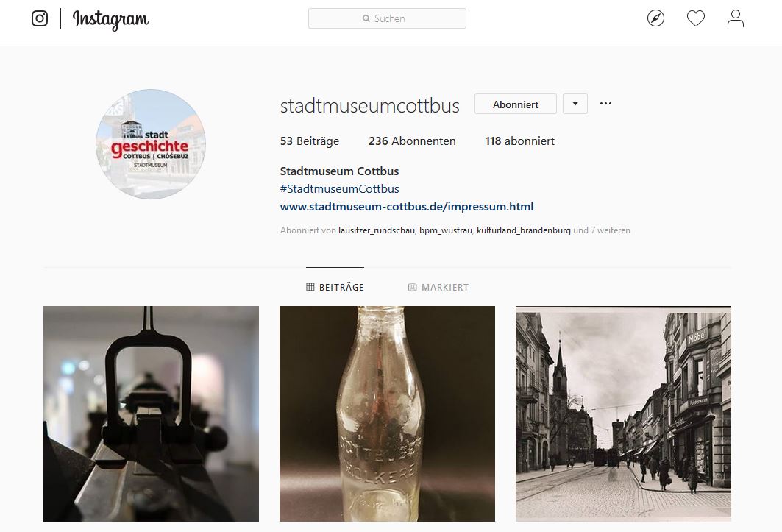Open the #StadtmuseumCottbus hashtag
782x532 pixels.
340,188
